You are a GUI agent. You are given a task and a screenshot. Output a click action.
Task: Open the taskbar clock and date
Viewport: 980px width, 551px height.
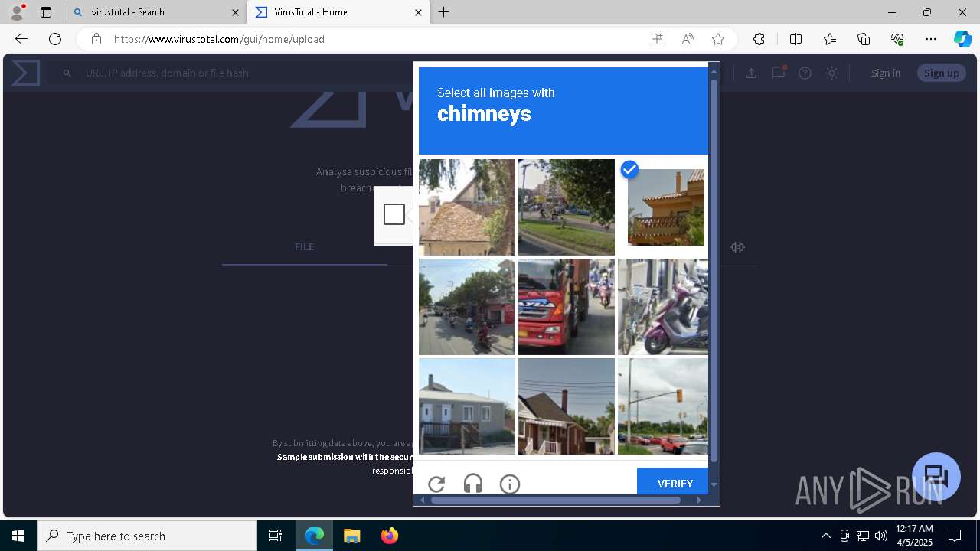pyautogui.click(x=914, y=536)
